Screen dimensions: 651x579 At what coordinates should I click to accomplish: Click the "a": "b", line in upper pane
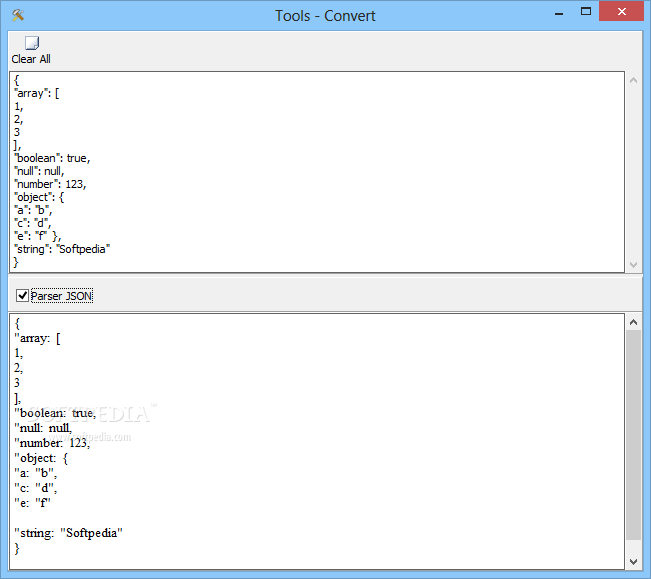(33, 210)
